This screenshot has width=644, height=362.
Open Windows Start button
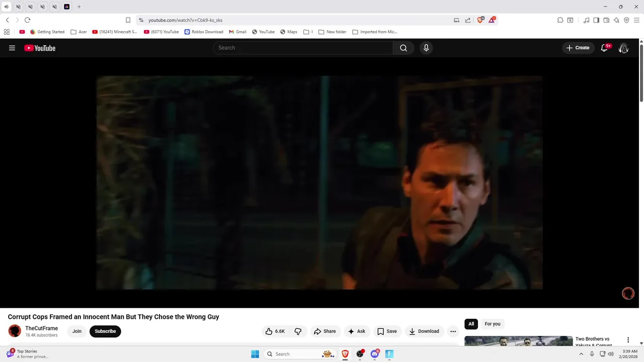coord(255,354)
